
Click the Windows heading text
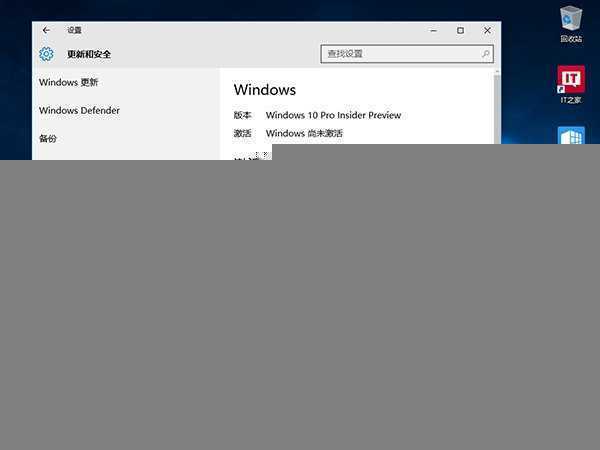265,90
